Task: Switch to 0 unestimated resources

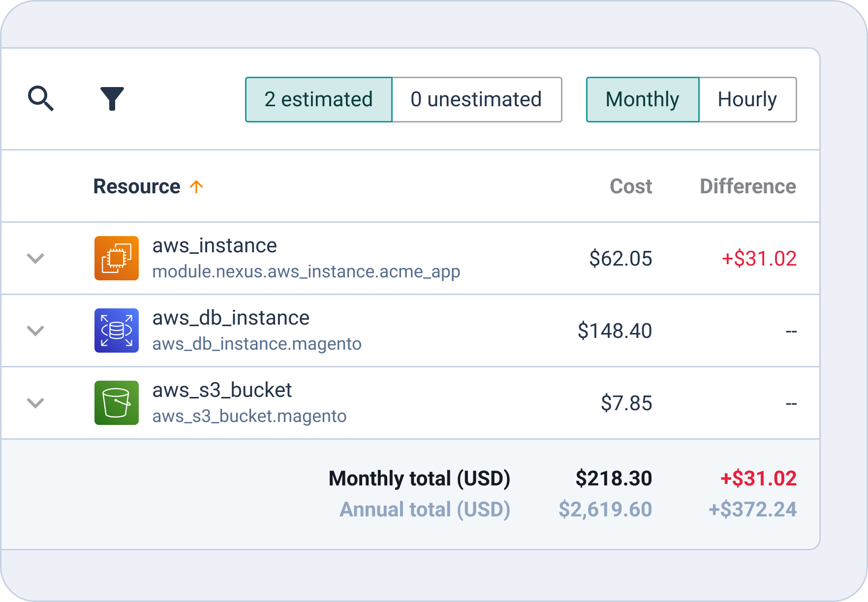Action: 476,99
